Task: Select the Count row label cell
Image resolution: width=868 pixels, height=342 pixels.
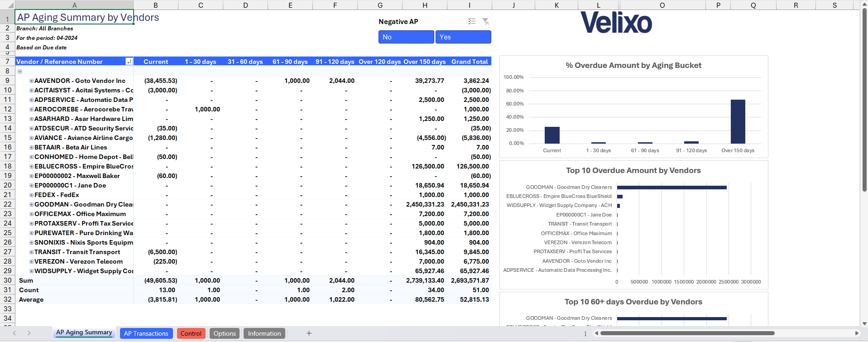Action: click(74, 290)
